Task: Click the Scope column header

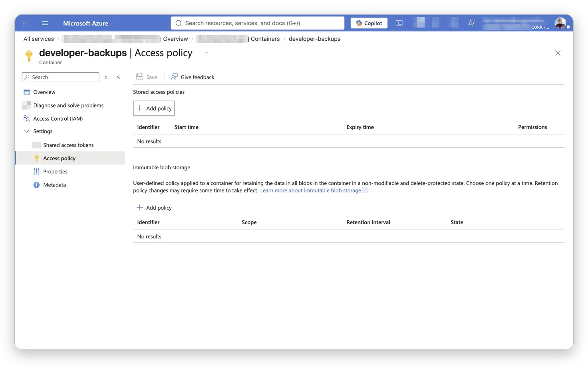Action: (x=249, y=222)
